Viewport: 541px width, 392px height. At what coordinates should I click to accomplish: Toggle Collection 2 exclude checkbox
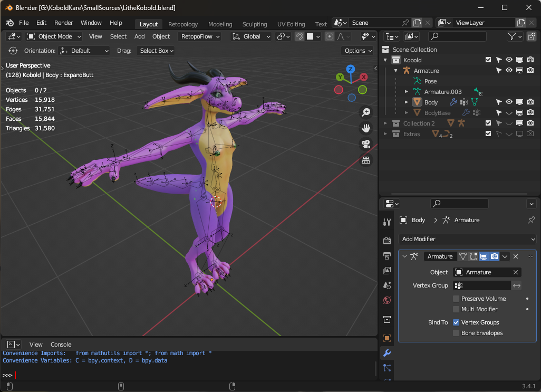(x=488, y=123)
